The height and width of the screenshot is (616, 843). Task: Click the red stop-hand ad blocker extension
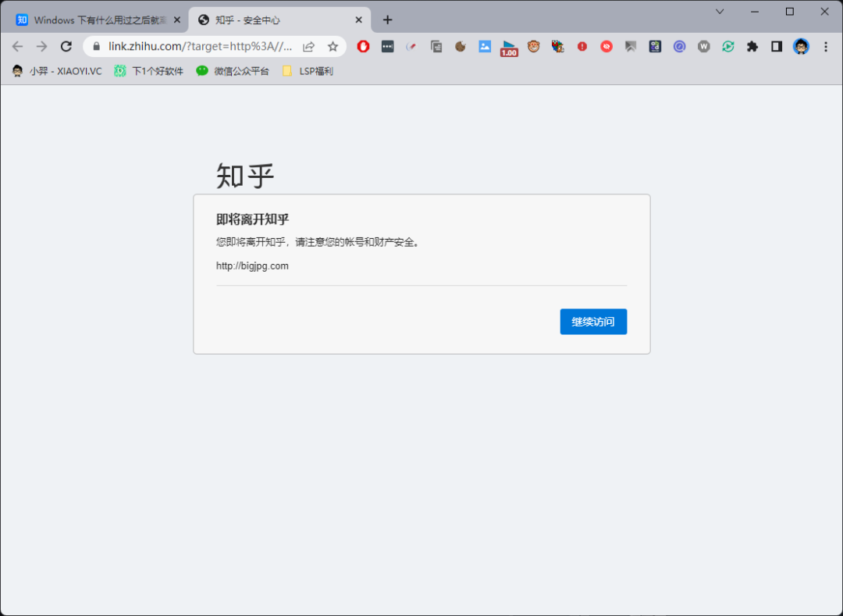pos(364,47)
